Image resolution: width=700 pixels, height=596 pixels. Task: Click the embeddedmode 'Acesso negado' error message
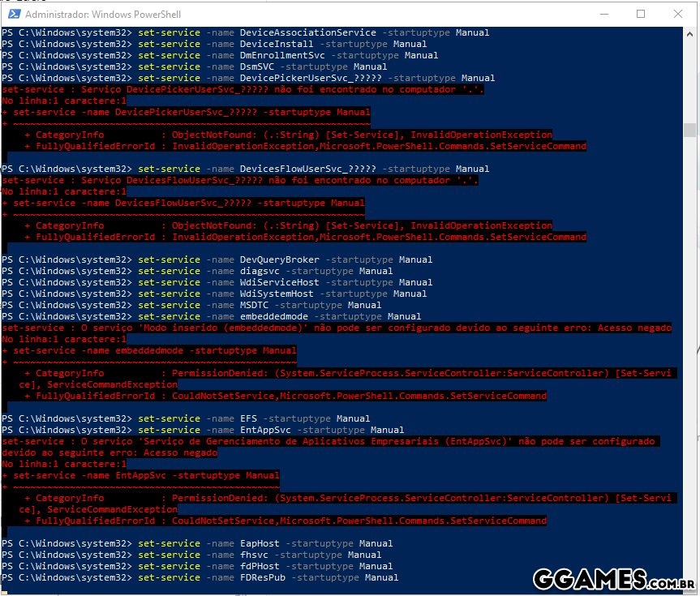[x=337, y=328]
